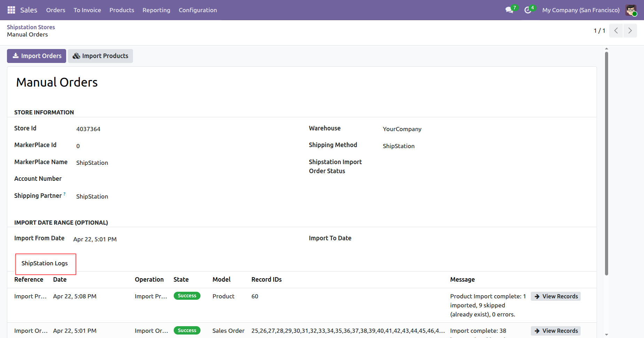Click the Shipping Partner help question mark
The height and width of the screenshot is (338, 644).
64,194
